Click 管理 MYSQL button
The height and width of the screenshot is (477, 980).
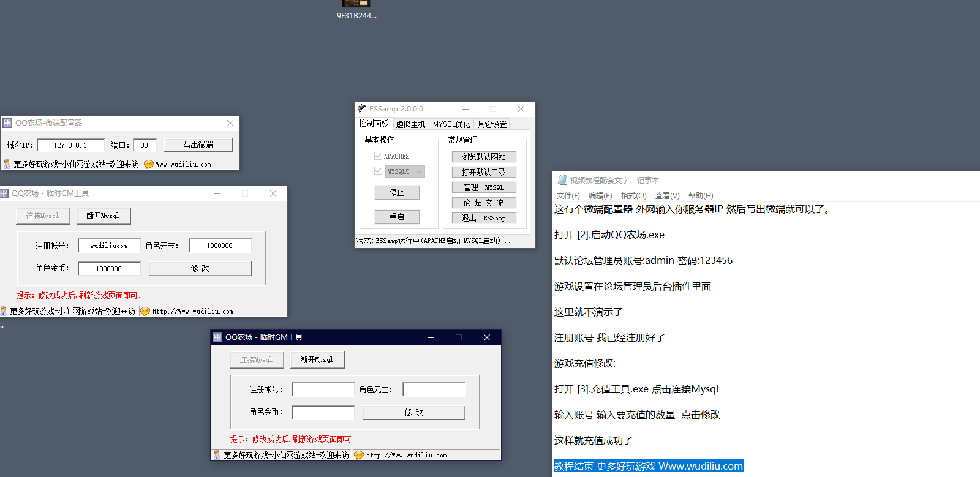pos(484,187)
